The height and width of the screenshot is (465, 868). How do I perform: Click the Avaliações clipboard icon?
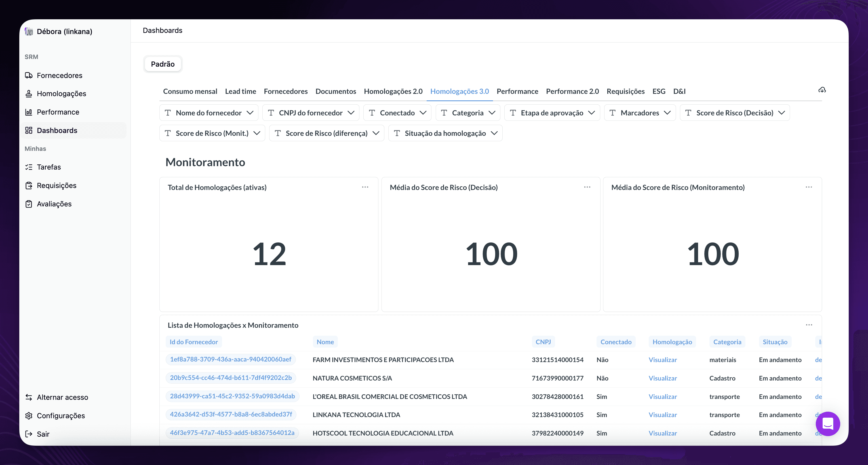tap(29, 204)
